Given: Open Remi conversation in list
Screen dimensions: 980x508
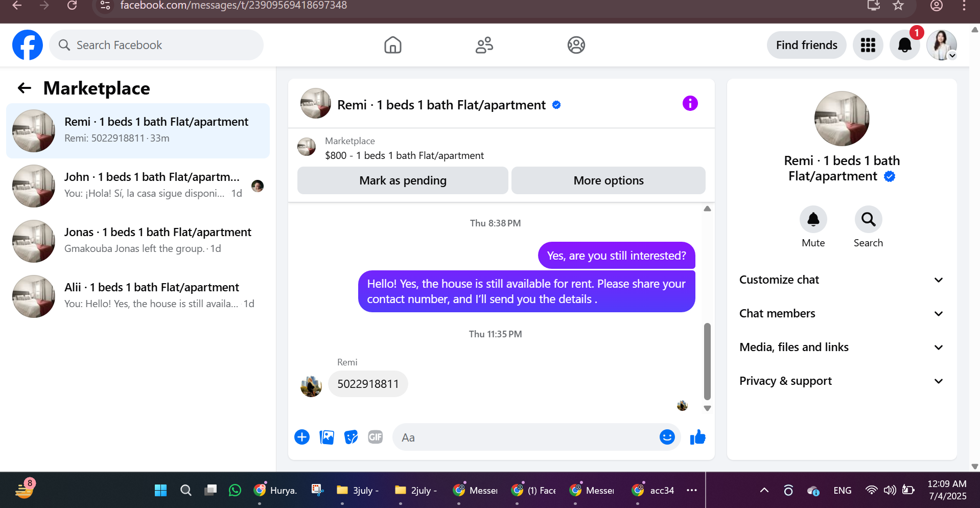Looking at the screenshot, I should pos(138,130).
